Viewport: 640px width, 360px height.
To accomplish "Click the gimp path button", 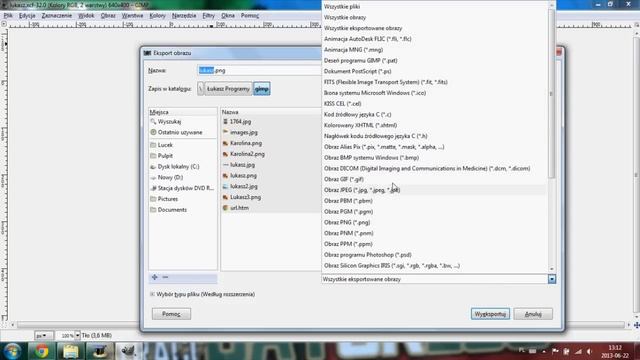I will 262,89.
